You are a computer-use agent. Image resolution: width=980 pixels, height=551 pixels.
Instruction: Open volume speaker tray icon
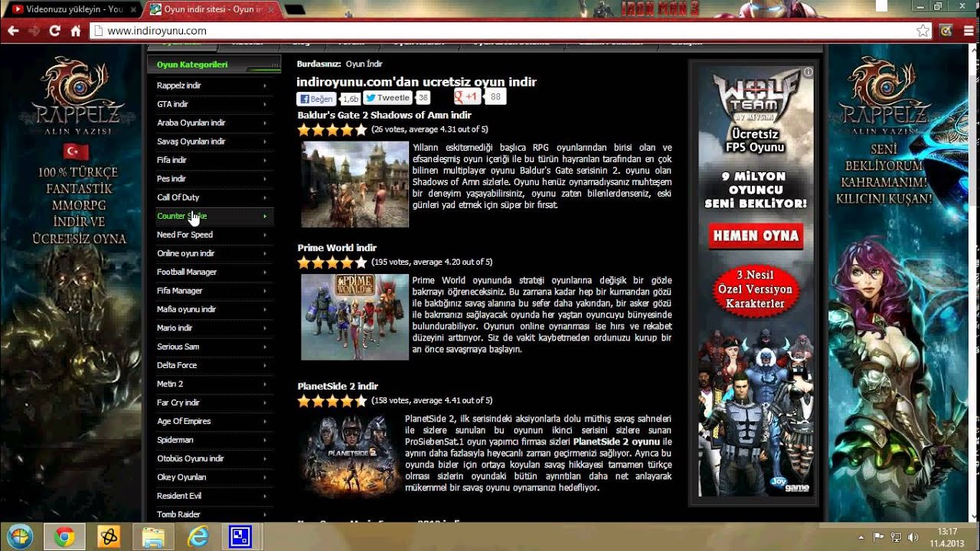click(913, 537)
